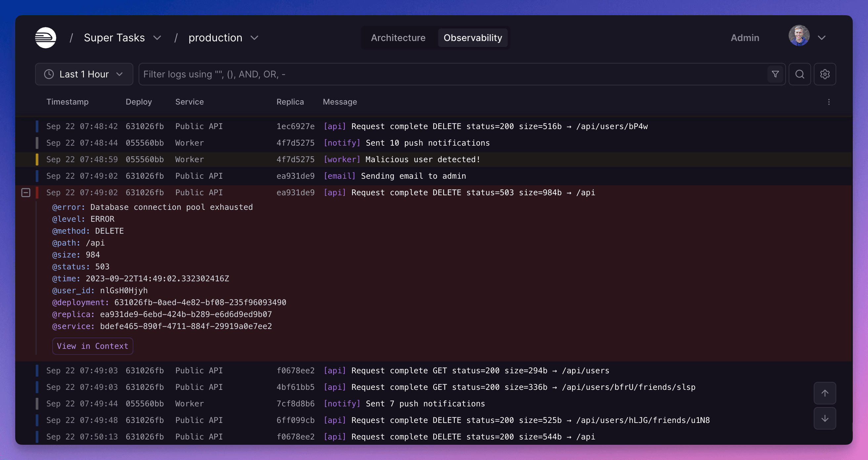
Task: Click the search icon to search logs
Action: pyautogui.click(x=800, y=74)
